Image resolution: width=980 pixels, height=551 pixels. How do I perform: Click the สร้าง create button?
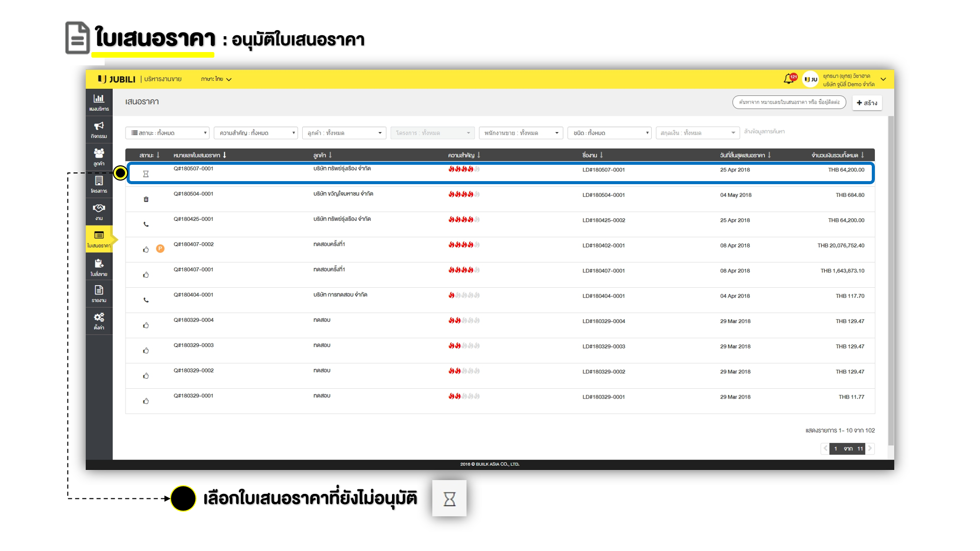click(867, 103)
